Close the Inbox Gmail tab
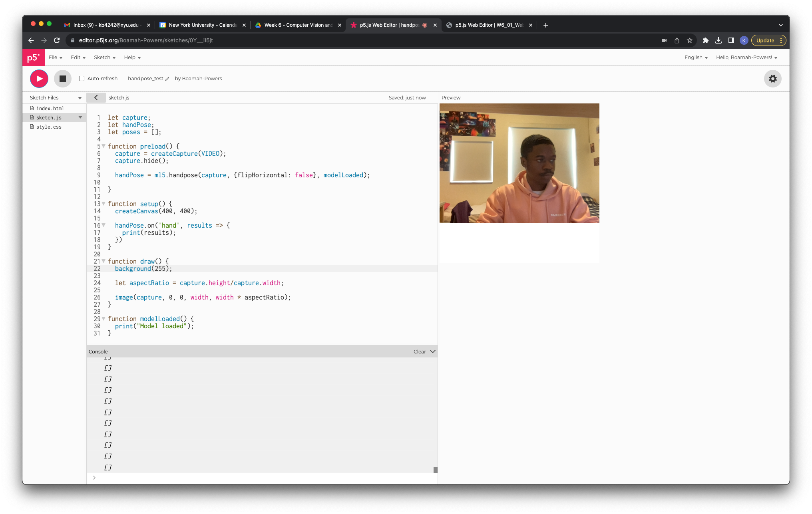Screen dimensions: 812x514 click(149, 25)
